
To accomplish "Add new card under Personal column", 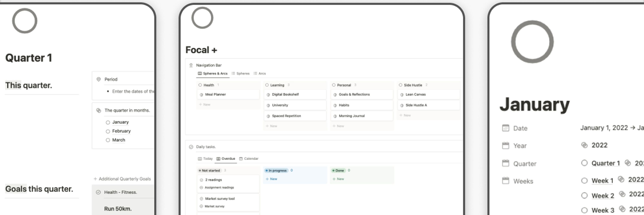I will [338, 126].
